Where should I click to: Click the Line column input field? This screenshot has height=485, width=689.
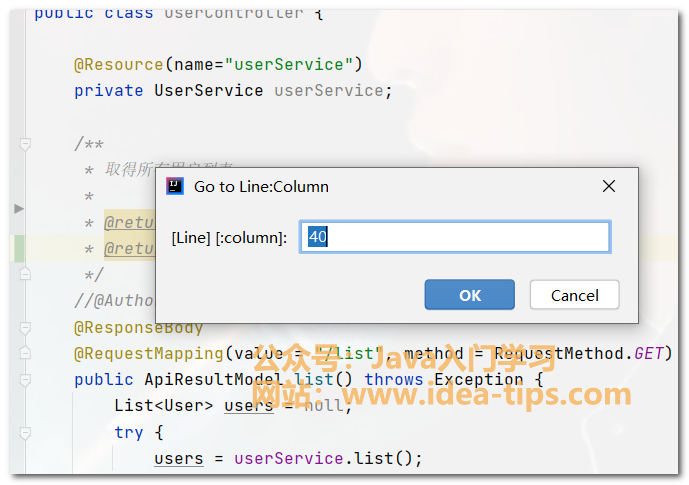coord(455,237)
